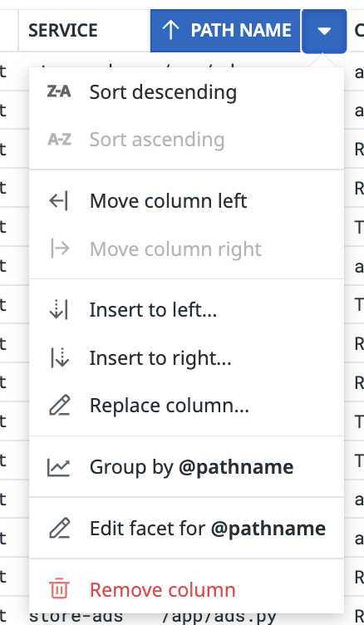Select Sort descending menu entry
364x625 pixels.
click(186, 92)
